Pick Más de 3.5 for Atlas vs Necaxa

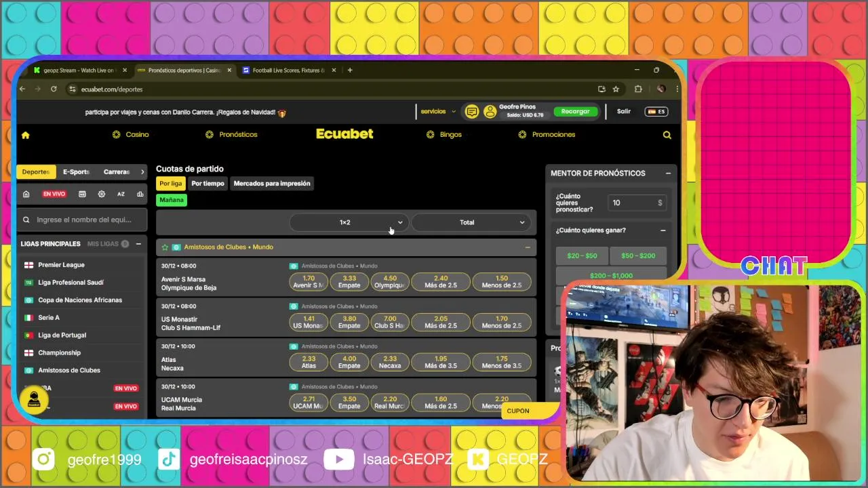click(441, 362)
